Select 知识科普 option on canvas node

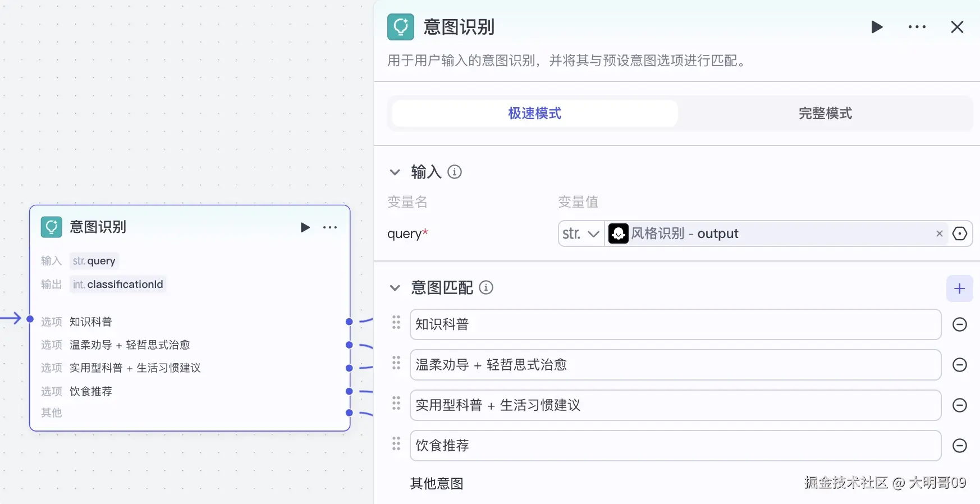tap(91, 322)
